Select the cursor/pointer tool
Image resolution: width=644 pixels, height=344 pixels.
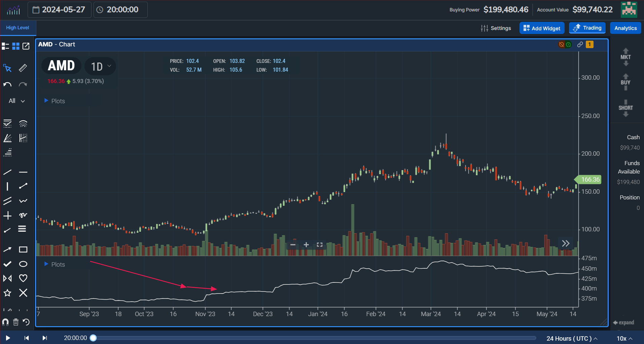click(x=7, y=68)
